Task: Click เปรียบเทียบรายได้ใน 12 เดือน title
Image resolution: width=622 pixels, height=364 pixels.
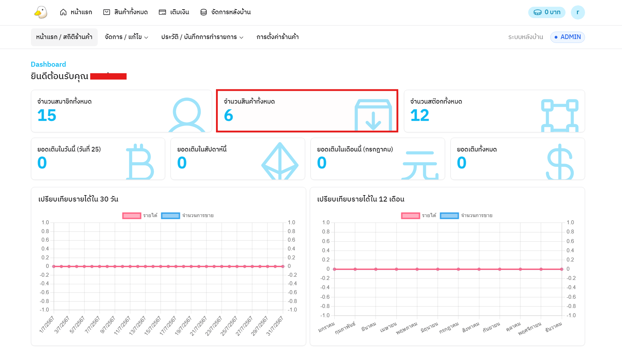Action: click(361, 199)
